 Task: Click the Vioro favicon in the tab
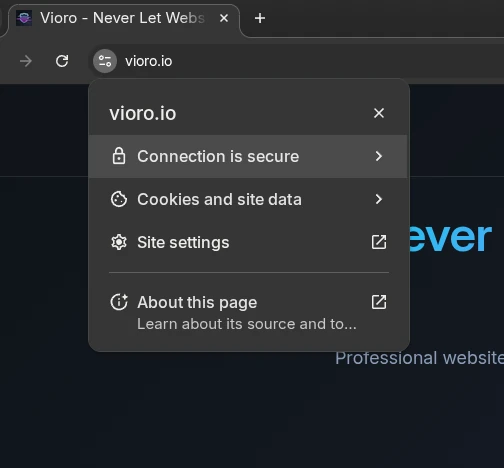point(24,18)
